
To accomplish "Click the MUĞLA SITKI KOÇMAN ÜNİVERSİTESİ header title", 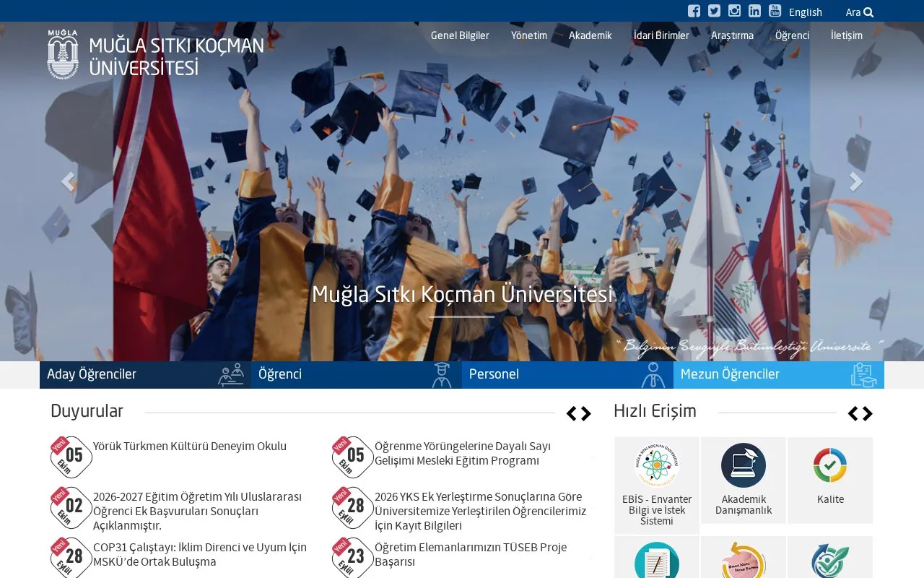I will 176,57.
